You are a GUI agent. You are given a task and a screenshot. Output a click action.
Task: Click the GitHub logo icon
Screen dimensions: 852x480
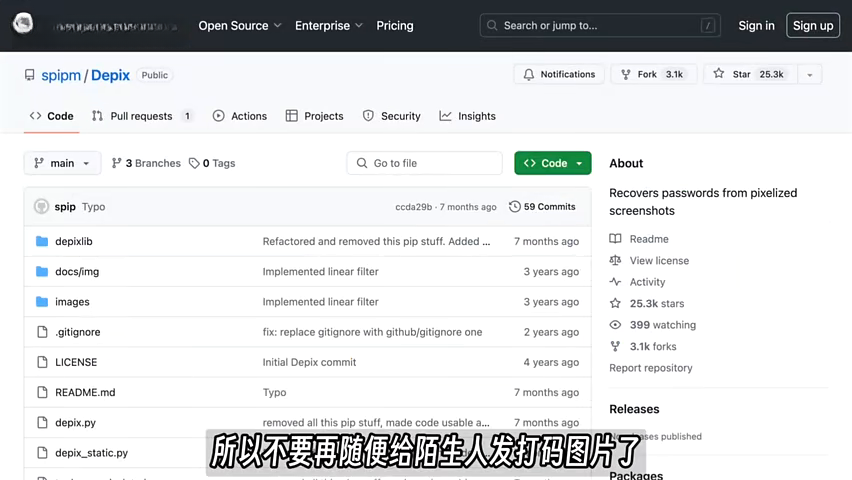pyautogui.click(x=23, y=24)
